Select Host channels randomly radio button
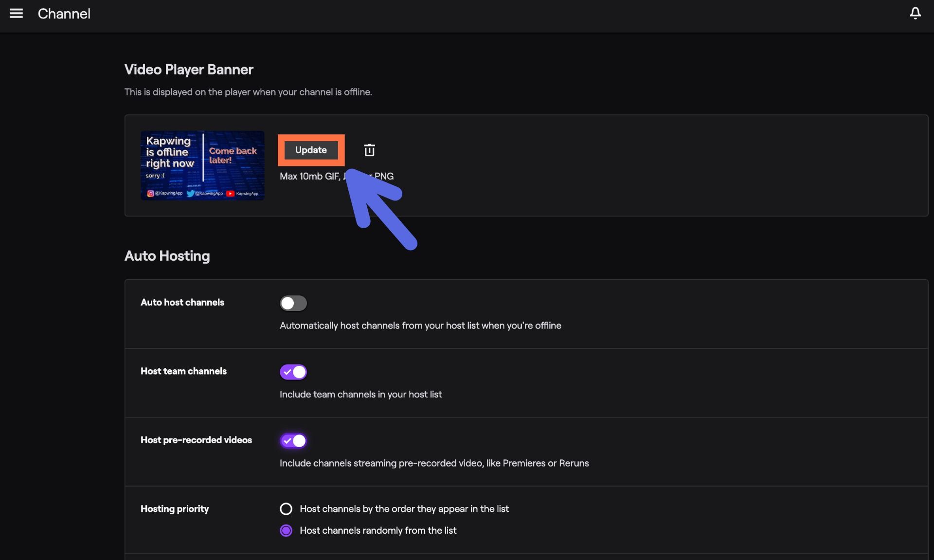Viewport: 934px width, 560px height. coord(286,531)
